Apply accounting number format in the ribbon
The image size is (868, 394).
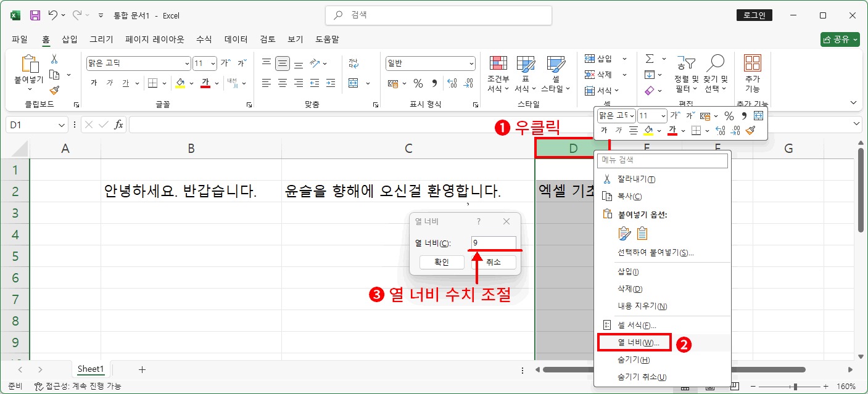[x=392, y=83]
